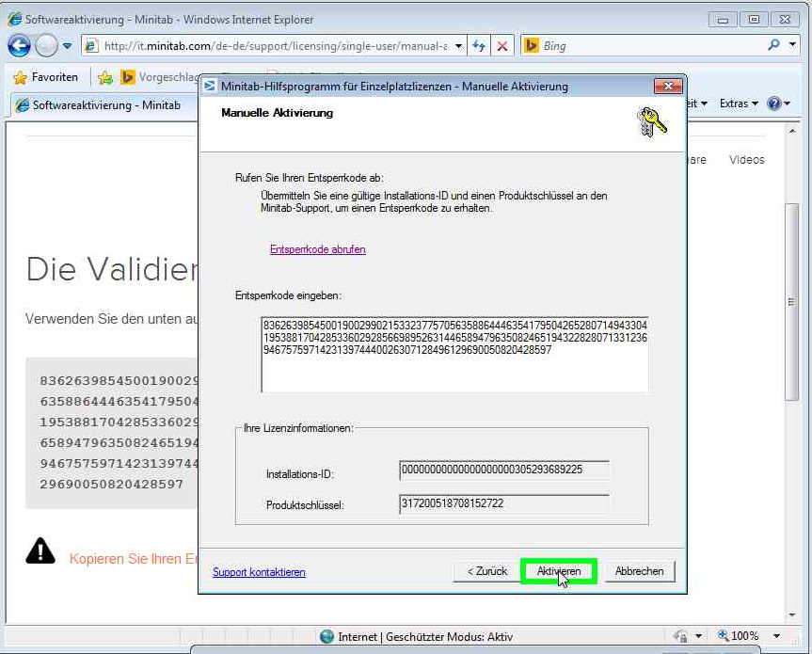Open the Entsperrkode abrufen link

pos(317,249)
